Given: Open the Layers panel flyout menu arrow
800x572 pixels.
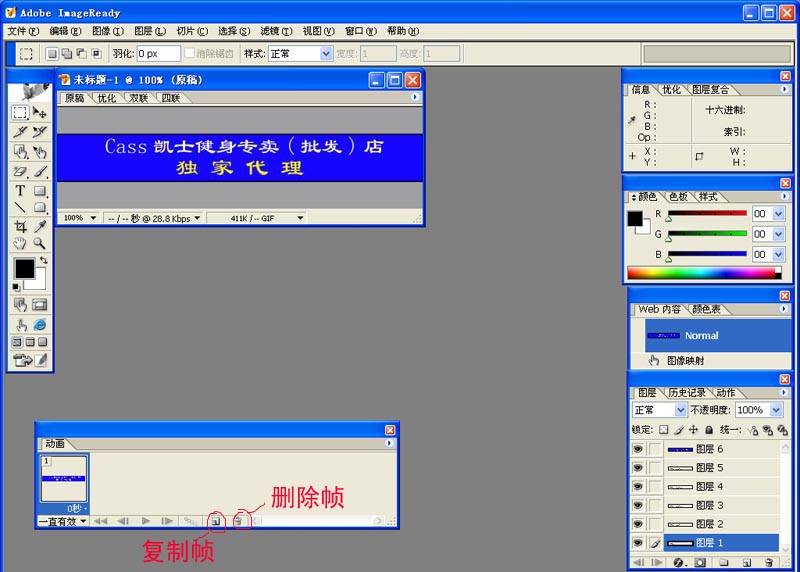Looking at the screenshot, I should pos(784,392).
